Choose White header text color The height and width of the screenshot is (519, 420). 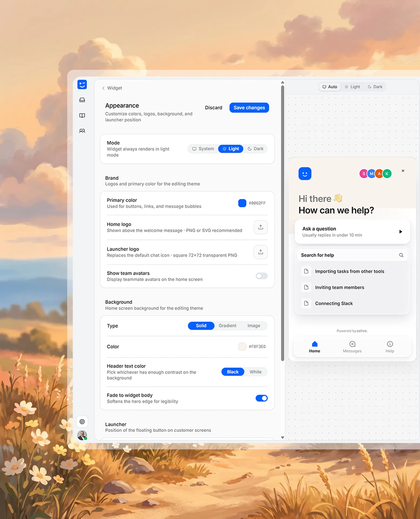tap(255, 372)
